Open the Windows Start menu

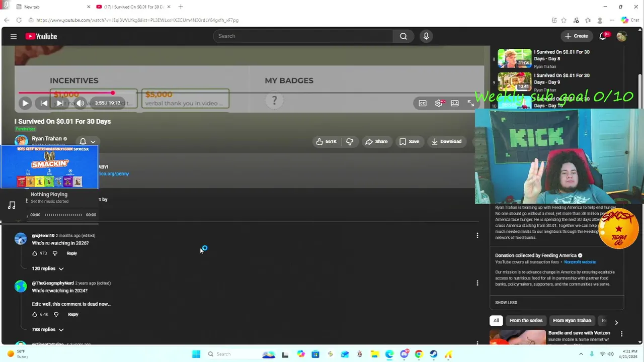coord(196,354)
